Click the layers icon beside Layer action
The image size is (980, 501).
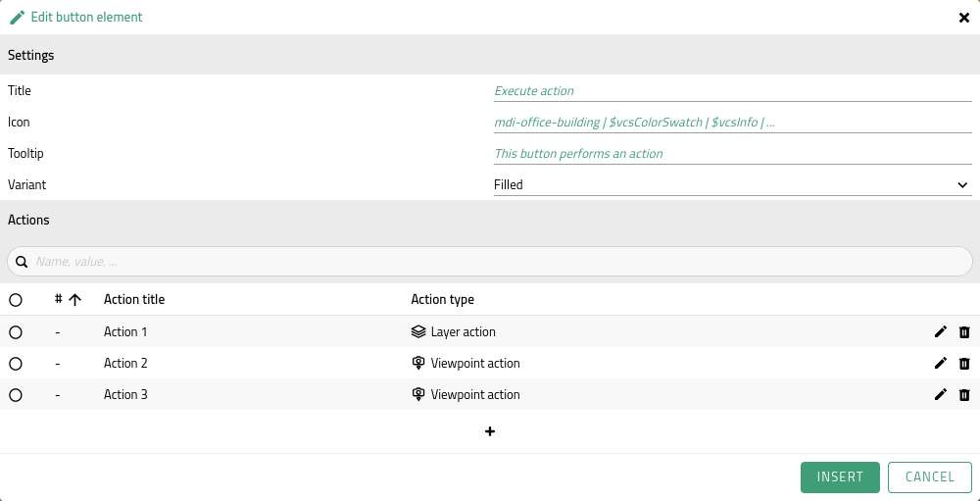[418, 331]
